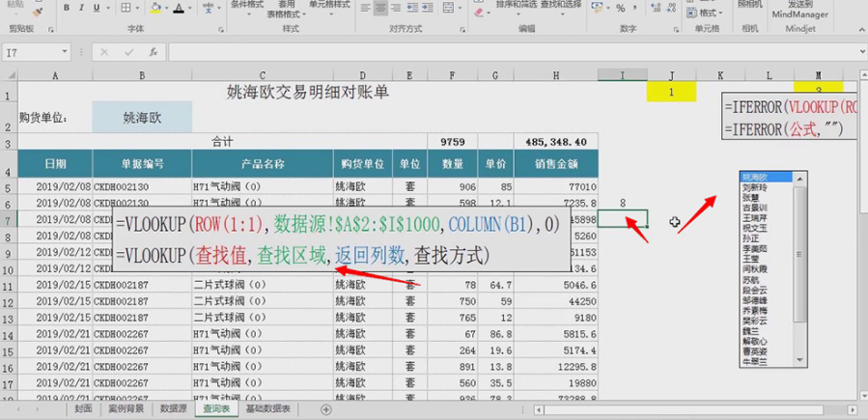
Task: Toggle italic formatting
Action: pyautogui.click(x=81, y=8)
